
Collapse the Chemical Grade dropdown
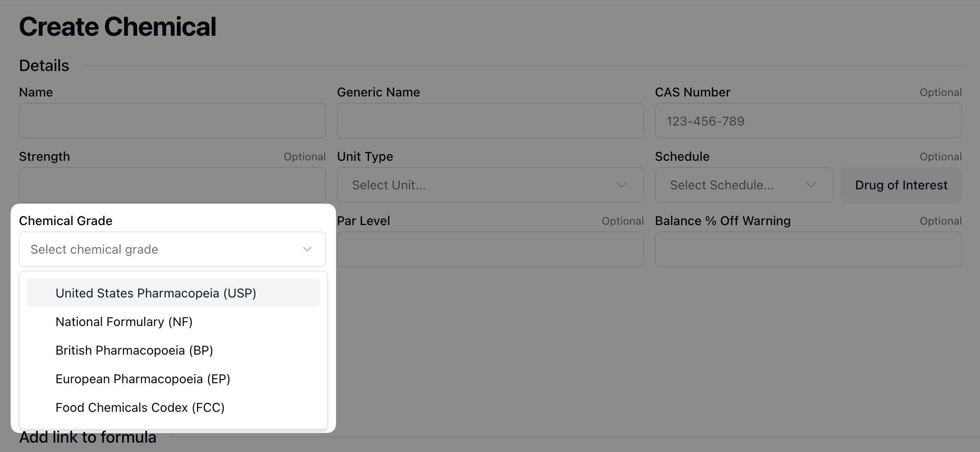coord(172,249)
